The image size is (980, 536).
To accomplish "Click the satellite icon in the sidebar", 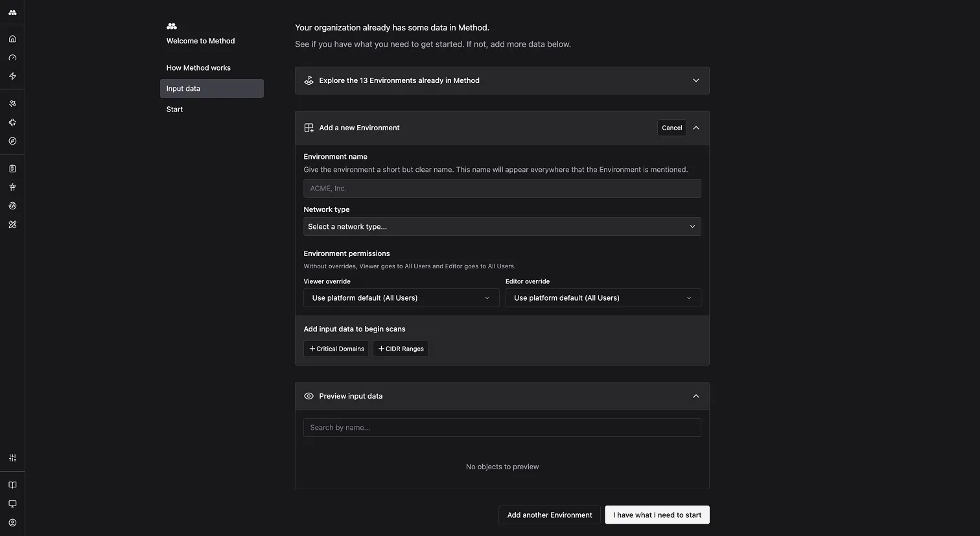I will tap(12, 104).
